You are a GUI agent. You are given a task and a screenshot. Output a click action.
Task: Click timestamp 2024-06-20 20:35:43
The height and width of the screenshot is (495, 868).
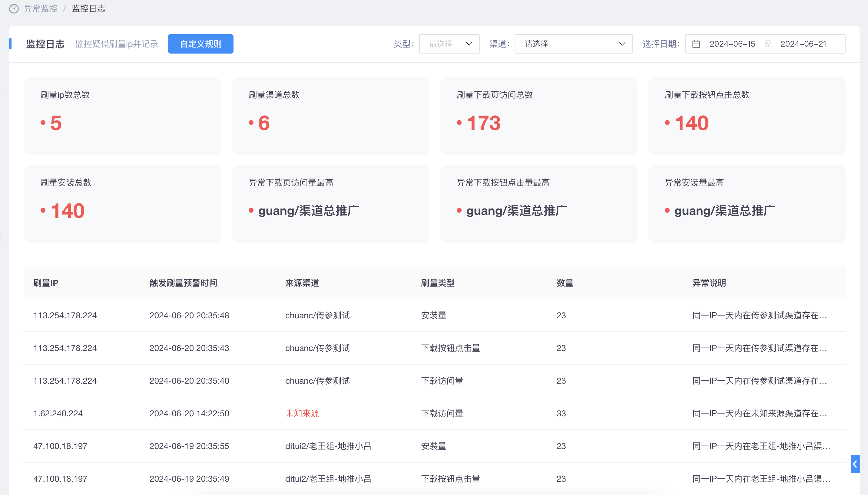tap(189, 348)
